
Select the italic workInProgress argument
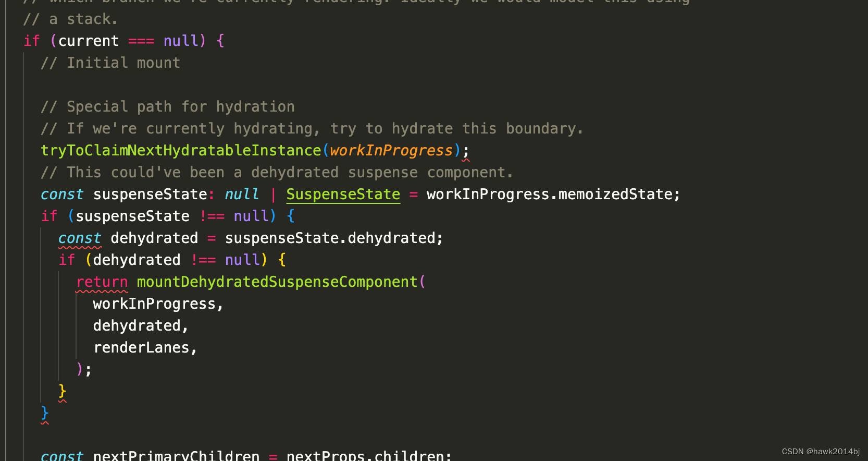391,151
